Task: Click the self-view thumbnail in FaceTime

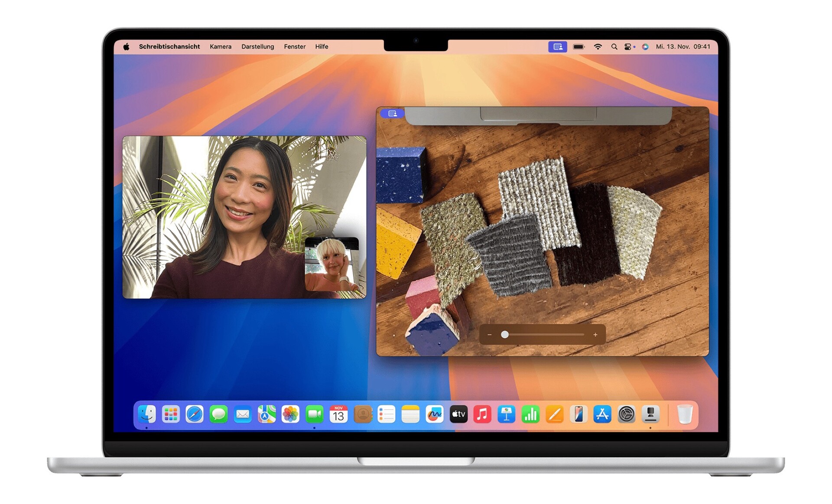Action: pyautogui.click(x=332, y=264)
